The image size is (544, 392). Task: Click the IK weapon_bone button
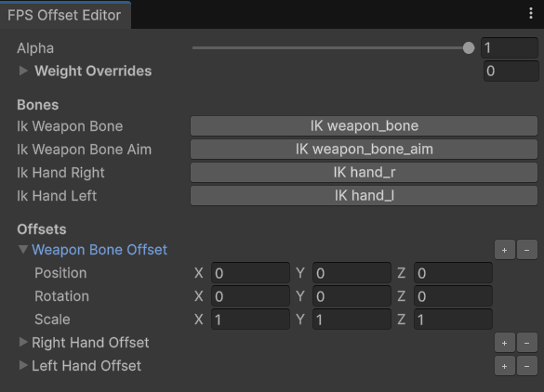(x=364, y=125)
